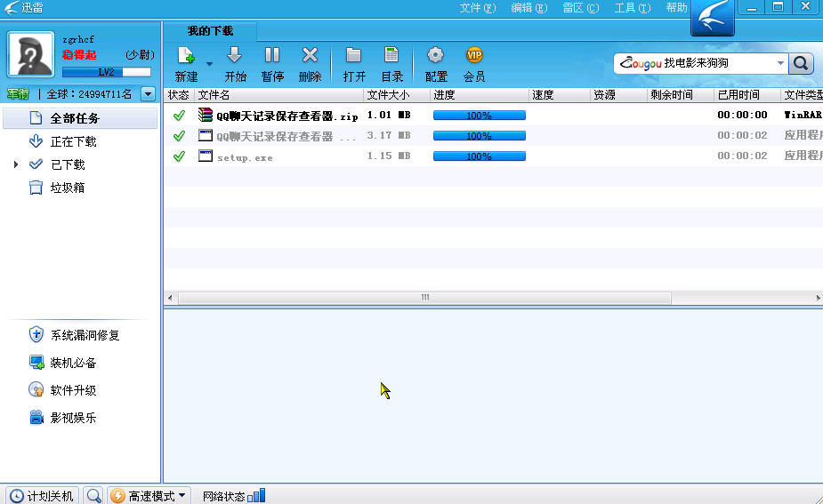The width and height of the screenshot is (823, 504).
Task: Open the 编辑(E) menu
Action: 528,8
